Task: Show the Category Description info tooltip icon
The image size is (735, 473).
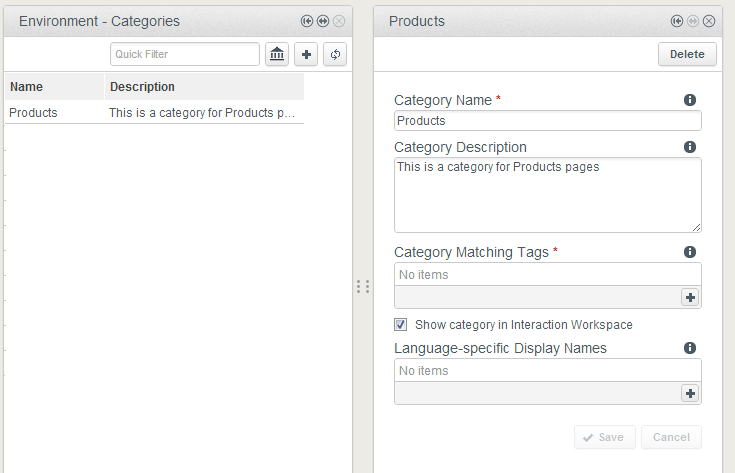Action: (690, 147)
